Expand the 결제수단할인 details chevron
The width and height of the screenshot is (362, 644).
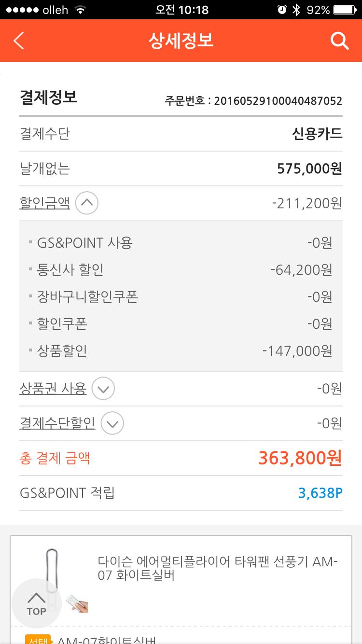pyautogui.click(x=112, y=423)
